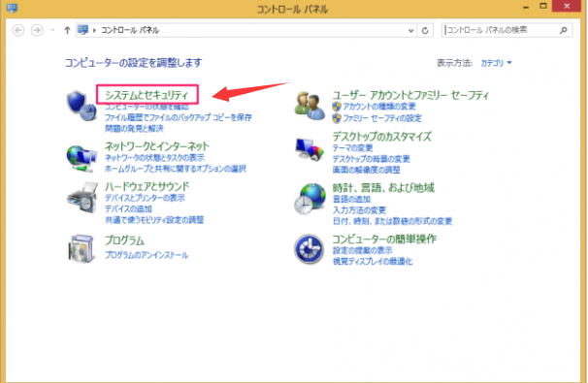Click 入力方法の変更 link
The height and width of the screenshot is (383, 588).
pyautogui.click(x=359, y=209)
